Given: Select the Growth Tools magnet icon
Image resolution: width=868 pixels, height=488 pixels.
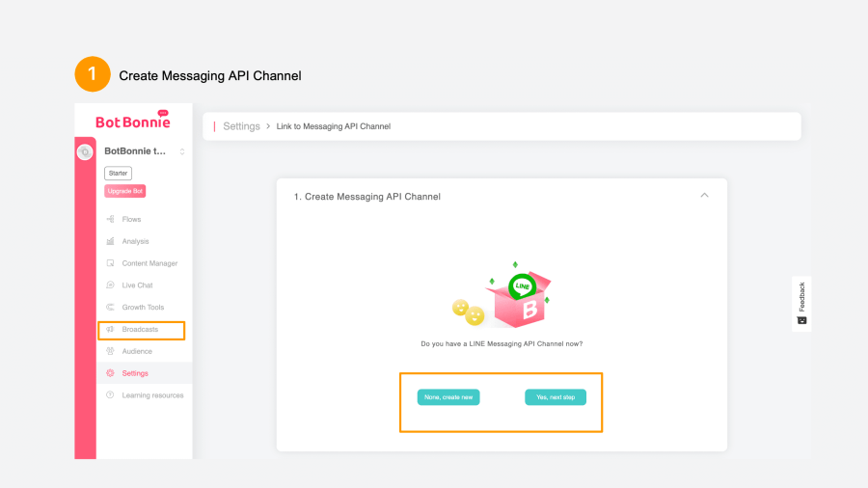Looking at the screenshot, I should pyautogui.click(x=110, y=307).
